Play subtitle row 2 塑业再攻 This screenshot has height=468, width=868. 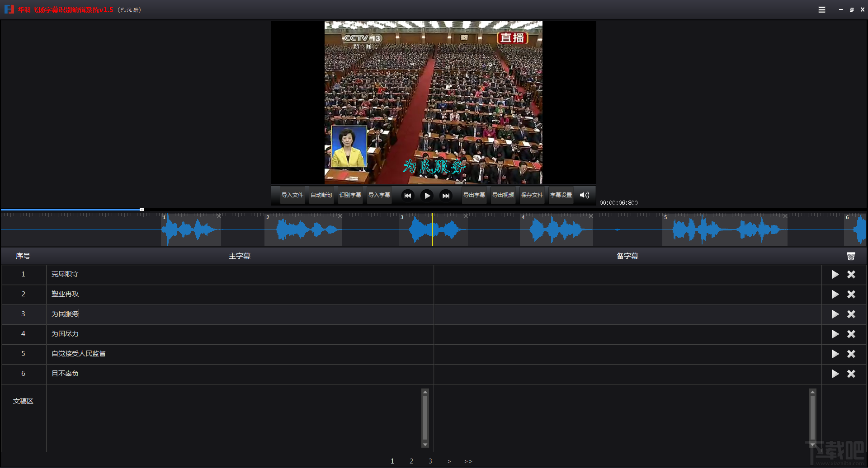835,294
